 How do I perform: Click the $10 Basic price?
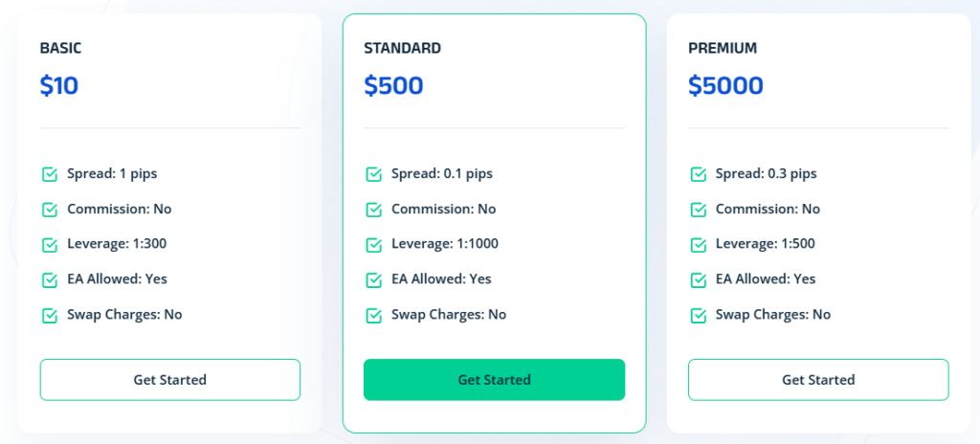click(59, 86)
